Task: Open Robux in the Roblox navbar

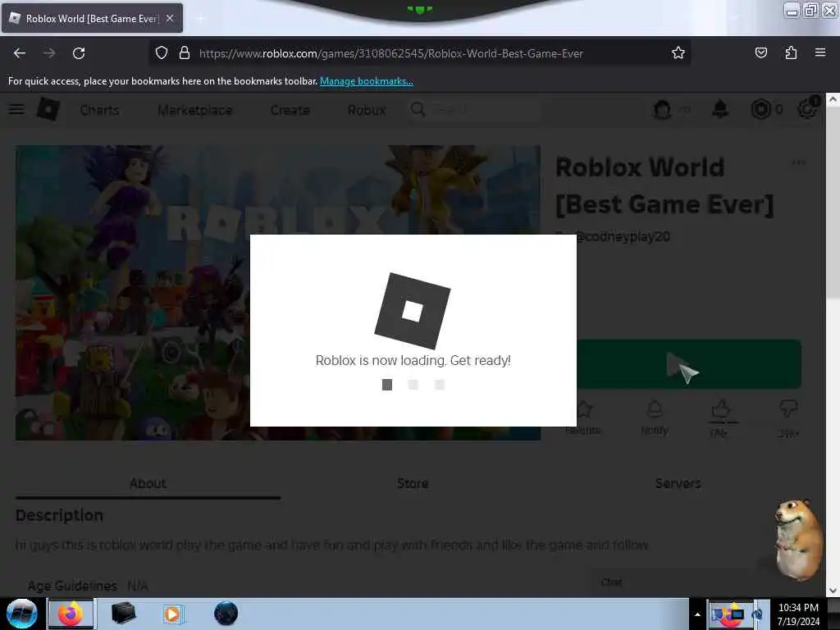Action: point(367,110)
